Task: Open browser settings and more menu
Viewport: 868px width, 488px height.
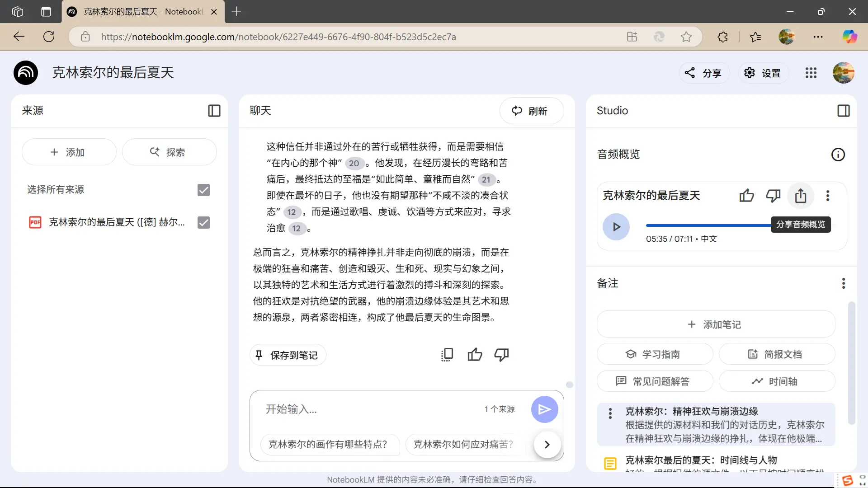Action: (x=818, y=37)
